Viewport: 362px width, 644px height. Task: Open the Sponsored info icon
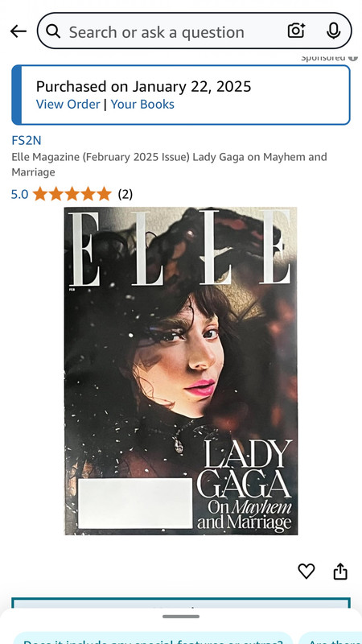353,58
